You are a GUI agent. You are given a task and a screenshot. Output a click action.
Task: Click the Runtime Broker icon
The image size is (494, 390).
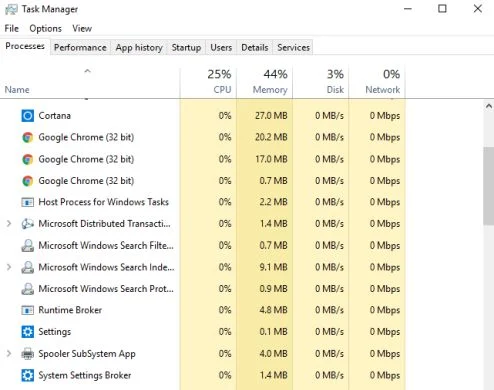coord(27,310)
